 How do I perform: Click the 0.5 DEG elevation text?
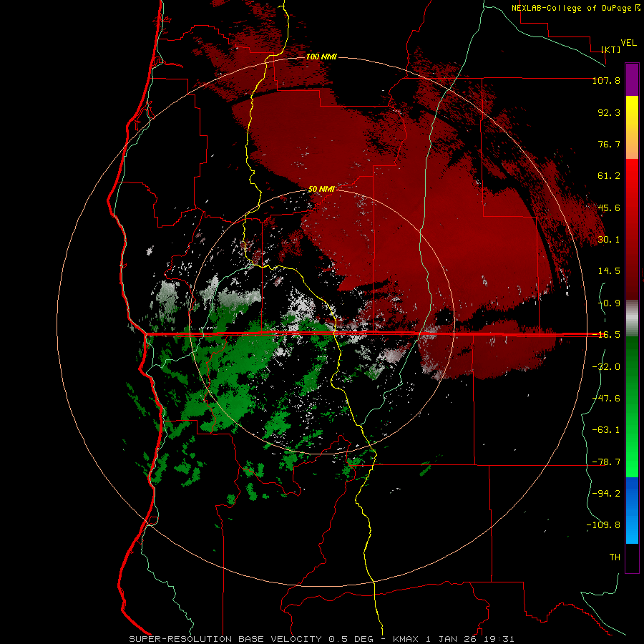351,639
